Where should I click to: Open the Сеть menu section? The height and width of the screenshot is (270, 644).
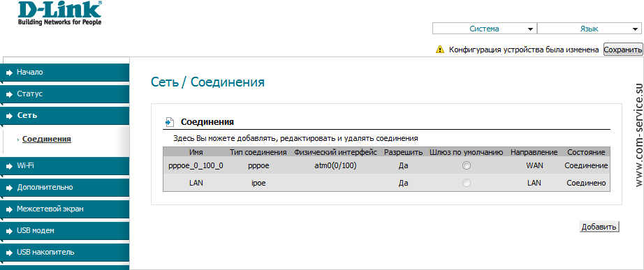tap(65, 115)
